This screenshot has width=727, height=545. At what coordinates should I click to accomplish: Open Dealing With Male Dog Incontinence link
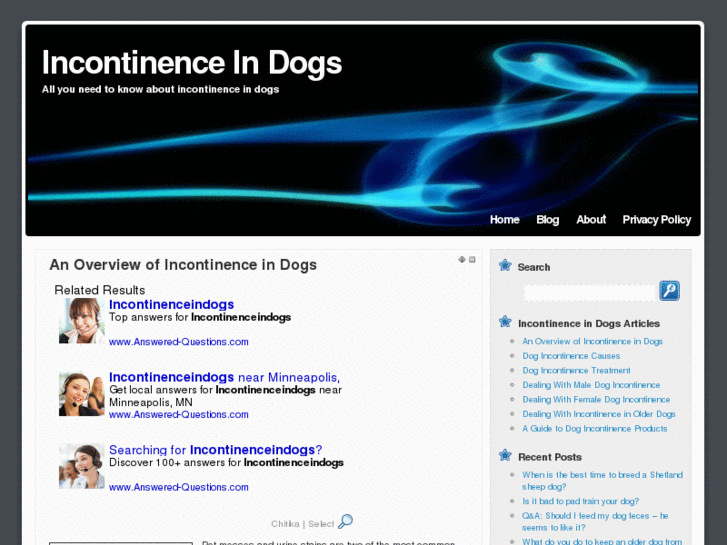[591, 385]
